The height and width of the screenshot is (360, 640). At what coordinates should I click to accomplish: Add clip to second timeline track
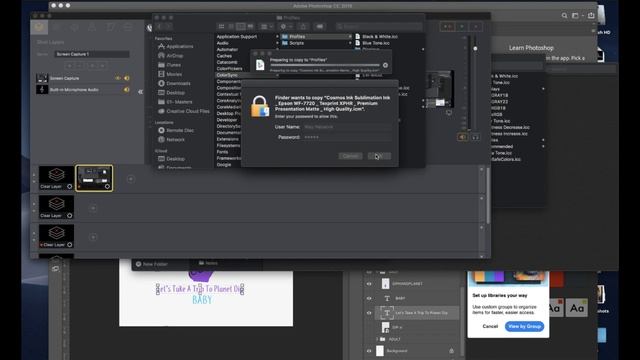tap(93, 208)
